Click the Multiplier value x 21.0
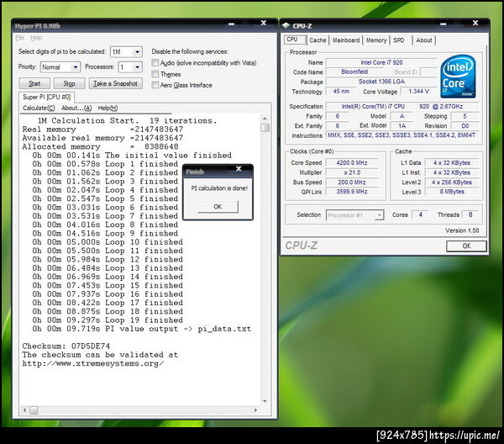The image size is (504, 444). point(352,172)
